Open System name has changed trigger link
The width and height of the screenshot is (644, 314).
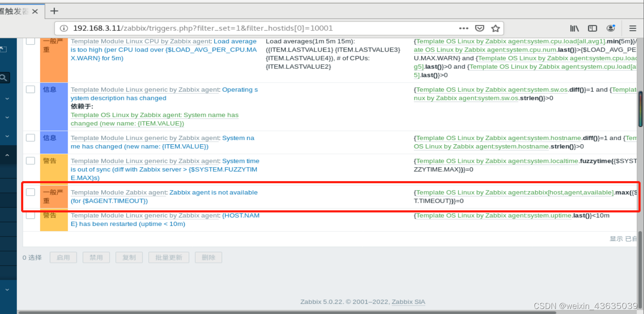point(163,142)
